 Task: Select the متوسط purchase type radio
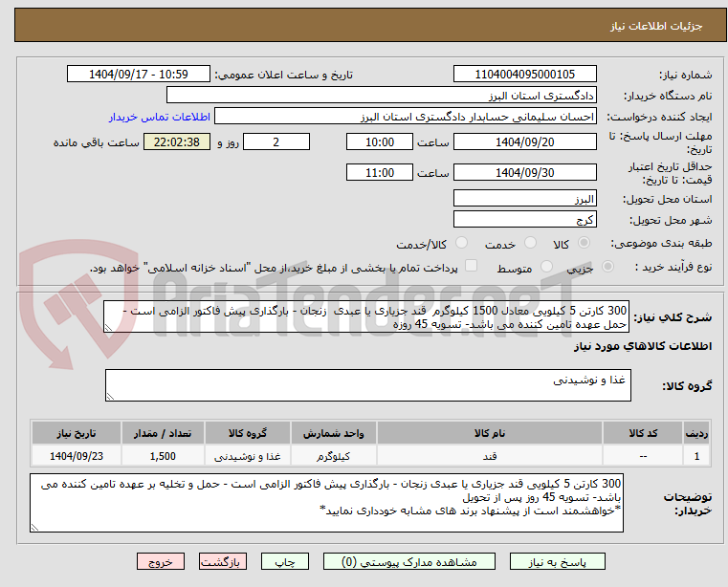coord(546,267)
